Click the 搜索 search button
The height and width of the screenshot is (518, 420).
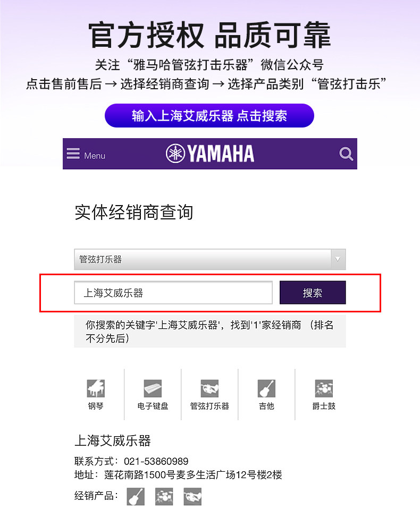[313, 292]
